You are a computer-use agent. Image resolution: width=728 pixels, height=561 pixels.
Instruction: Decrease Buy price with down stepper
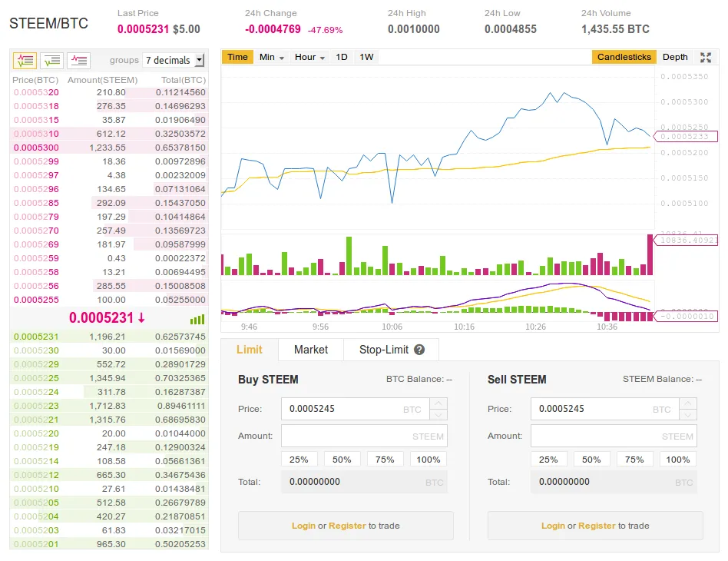point(438,414)
